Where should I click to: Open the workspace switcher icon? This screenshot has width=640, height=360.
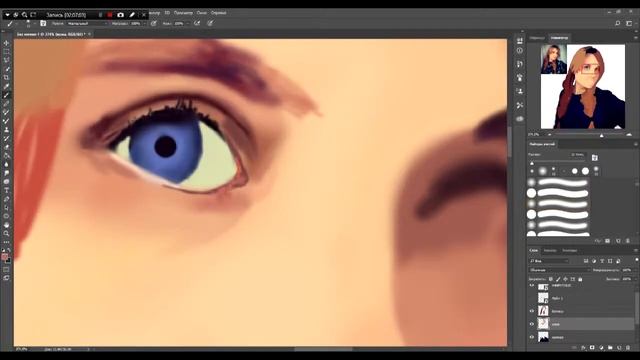tap(629, 24)
